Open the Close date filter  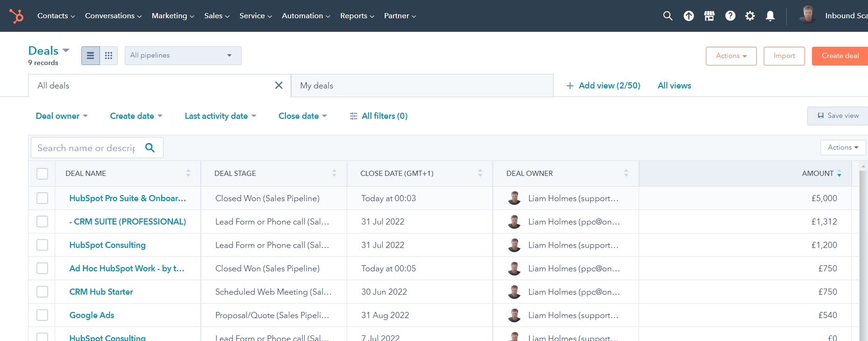coord(303,116)
